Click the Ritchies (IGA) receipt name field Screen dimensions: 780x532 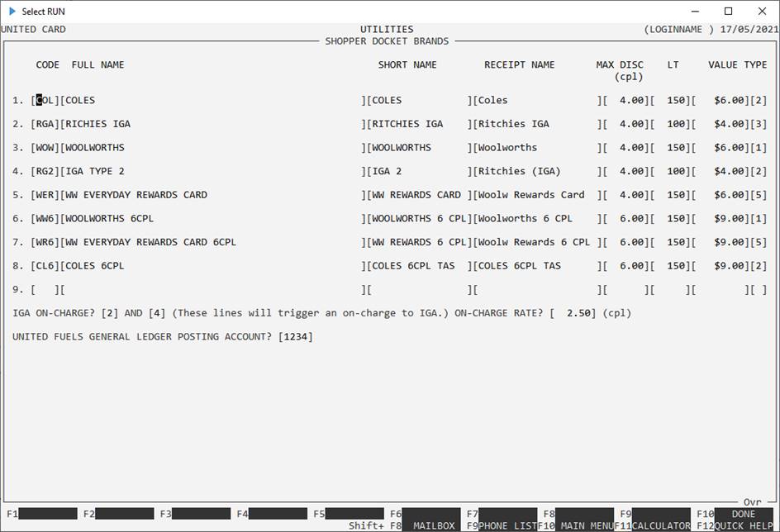tap(537, 171)
